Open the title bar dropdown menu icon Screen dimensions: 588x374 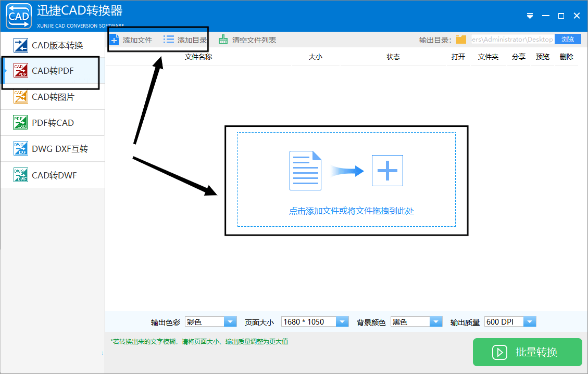click(530, 16)
